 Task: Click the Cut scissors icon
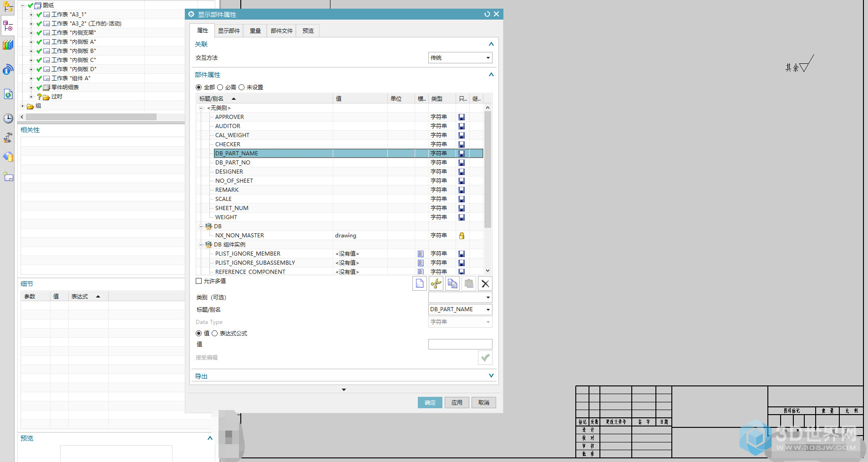[436, 284]
